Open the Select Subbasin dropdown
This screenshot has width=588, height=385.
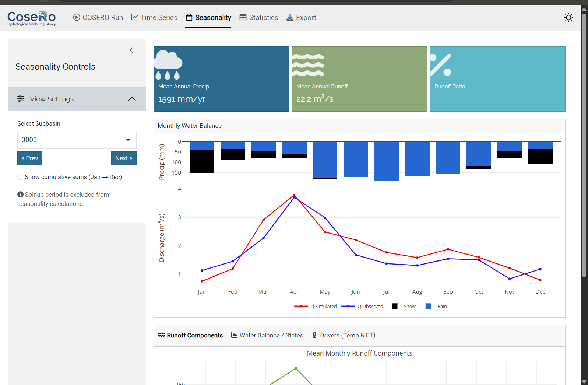point(77,140)
